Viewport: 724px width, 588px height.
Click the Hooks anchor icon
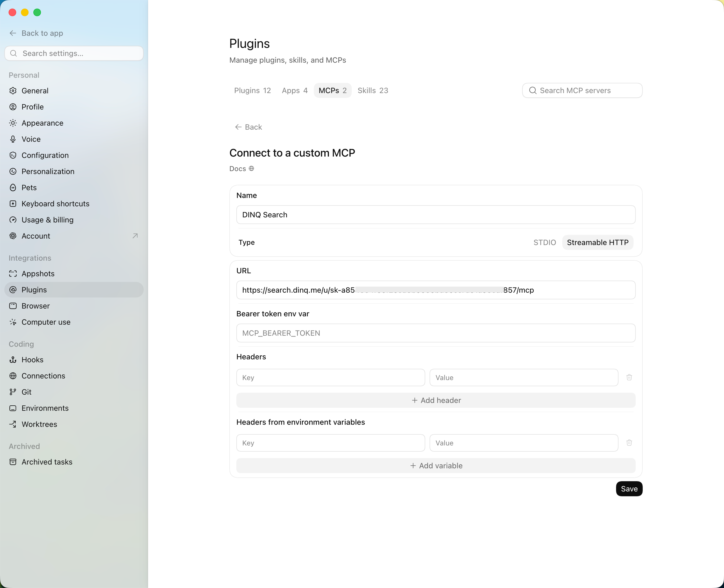[x=13, y=360]
